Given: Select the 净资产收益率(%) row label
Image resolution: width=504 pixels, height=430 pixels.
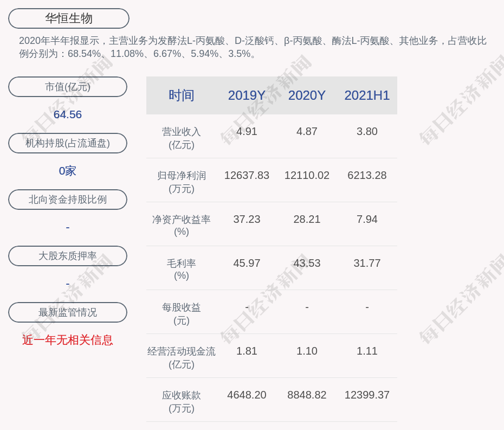Looking at the screenshot, I should click(x=181, y=225).
